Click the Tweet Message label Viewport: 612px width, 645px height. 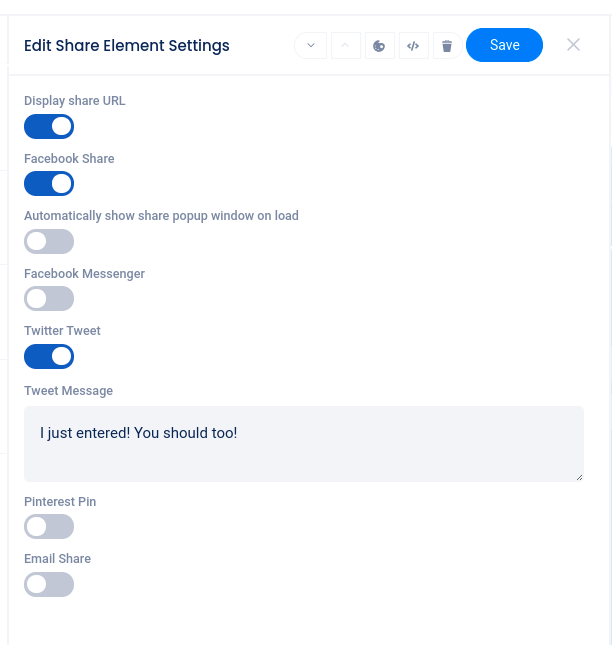click(68, 391)
